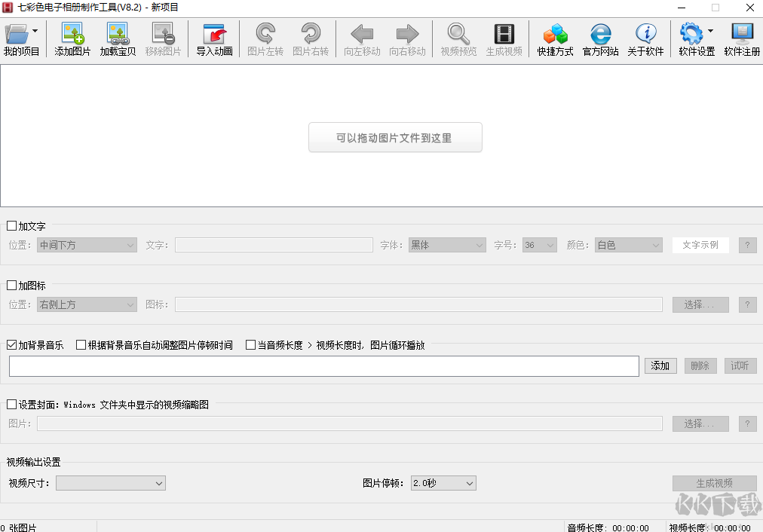Viewport: 763px width, 532px height.
Task: Click the 试听 audition button
Action: [739, 365]
